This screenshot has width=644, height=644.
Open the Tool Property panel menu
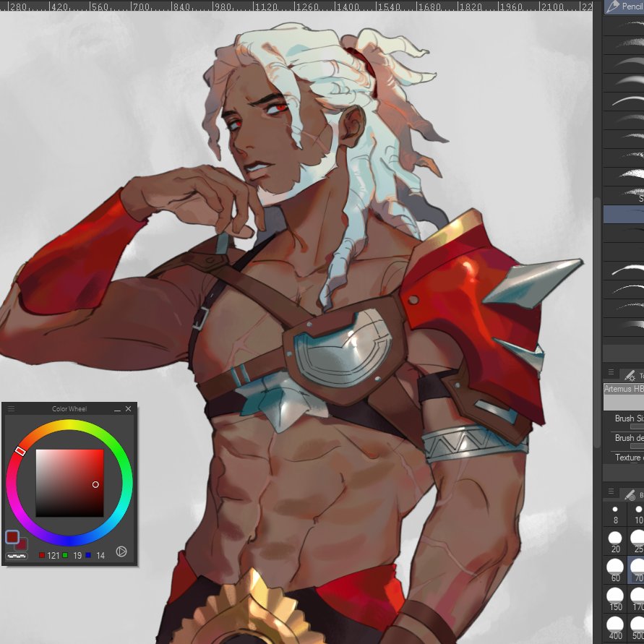(611, 372)
